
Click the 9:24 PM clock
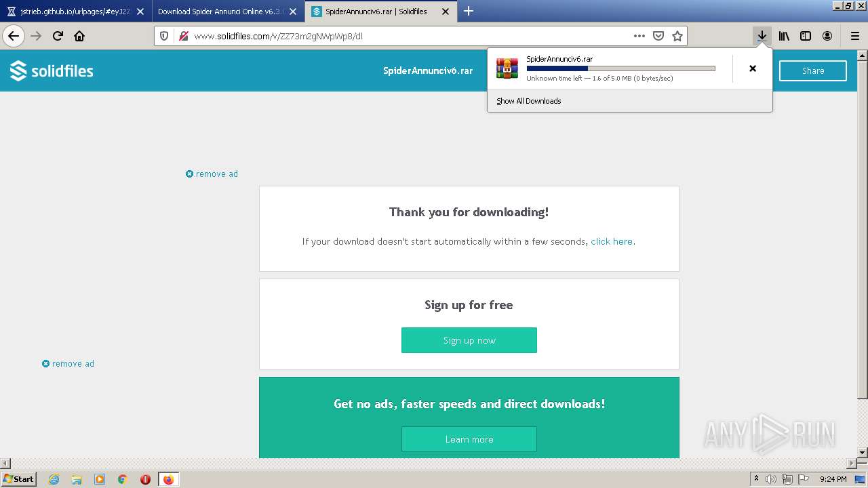(833, 479)
